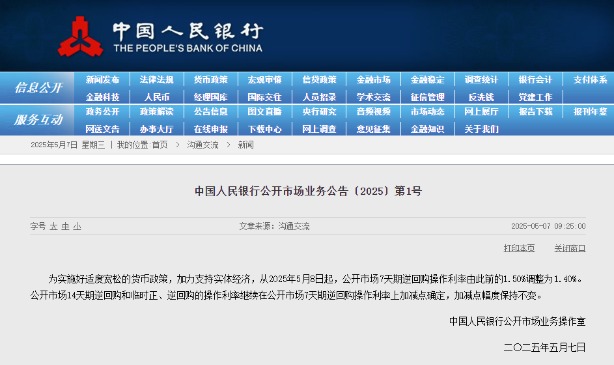Select 人员招录 in the navigation
The width and height of the screenshot is (614, 365).
319,97
